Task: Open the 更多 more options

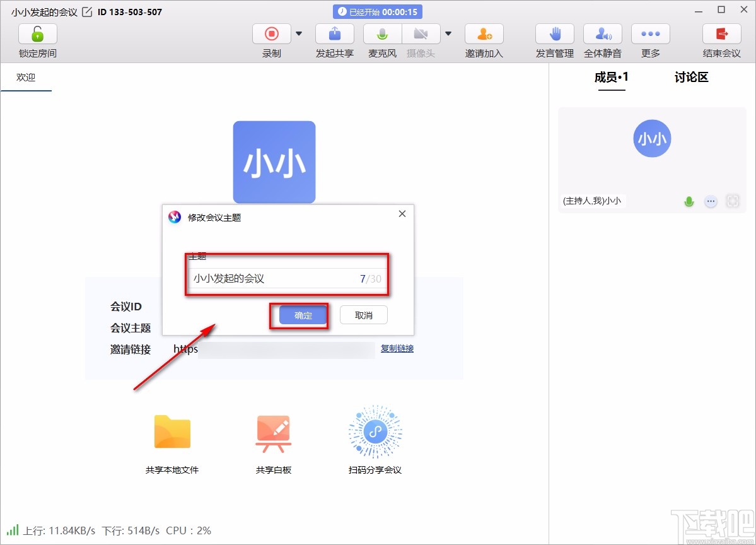Action: click(x=650, y=33)
